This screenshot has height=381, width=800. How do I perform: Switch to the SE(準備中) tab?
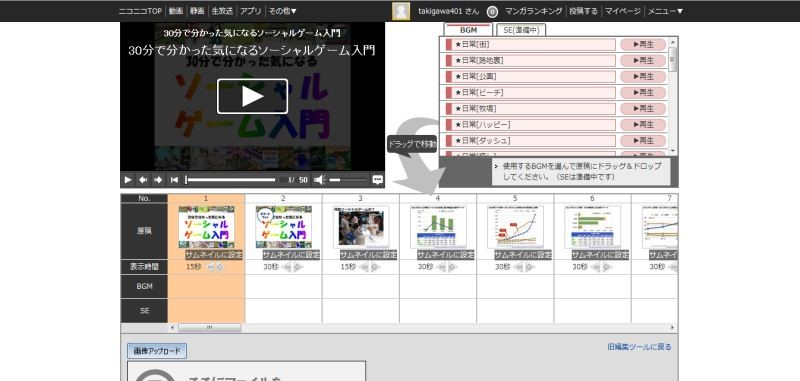click(521, 30)
